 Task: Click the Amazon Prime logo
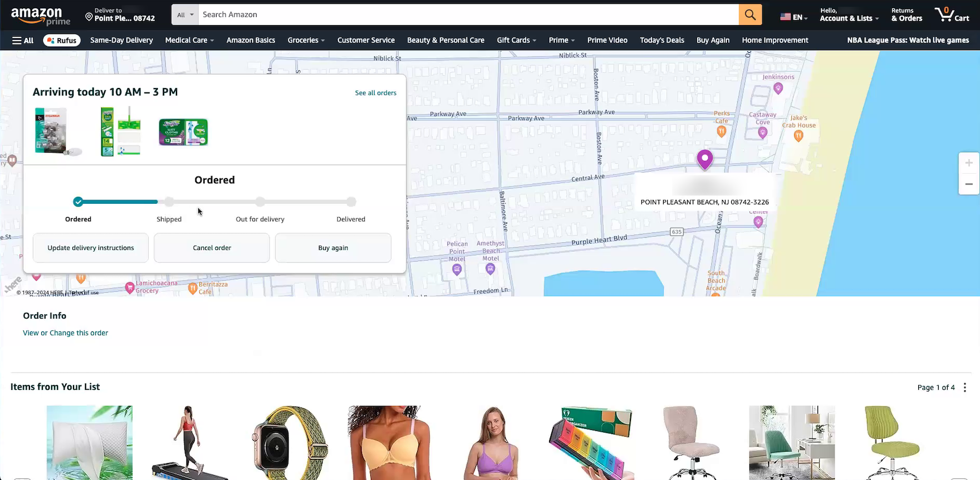pyautogui.click(x=41, y=16)
